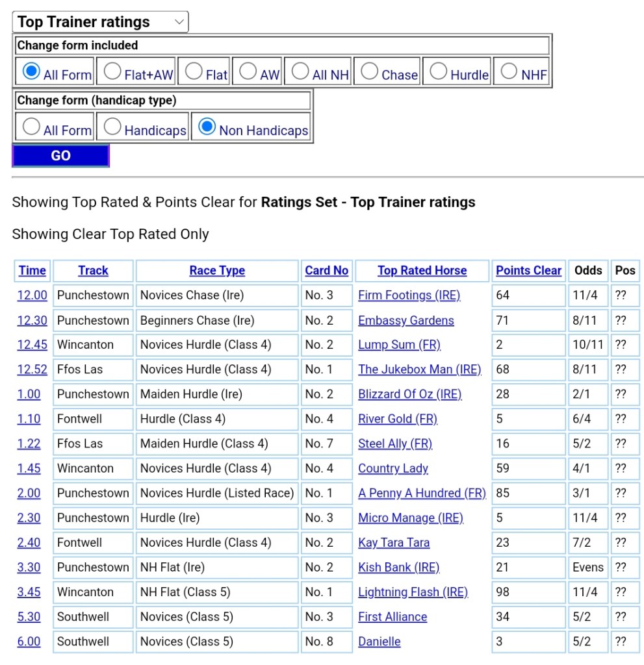Choose the Hurdle form option
The height and width of the screenshot is (665, 644).
pyautogui.click(x=439, y=71)
